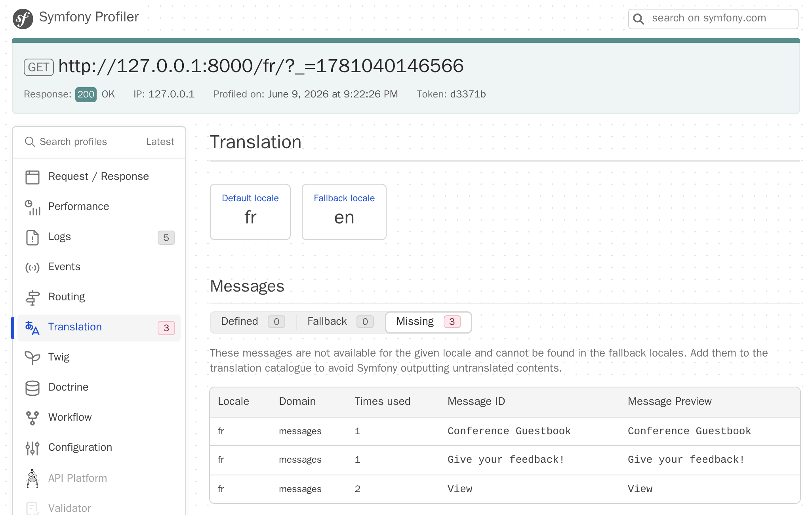Switch to the Fallback messages tab
Image resolution: width=812 pixels, height=515 pixels.
[341, 322]
